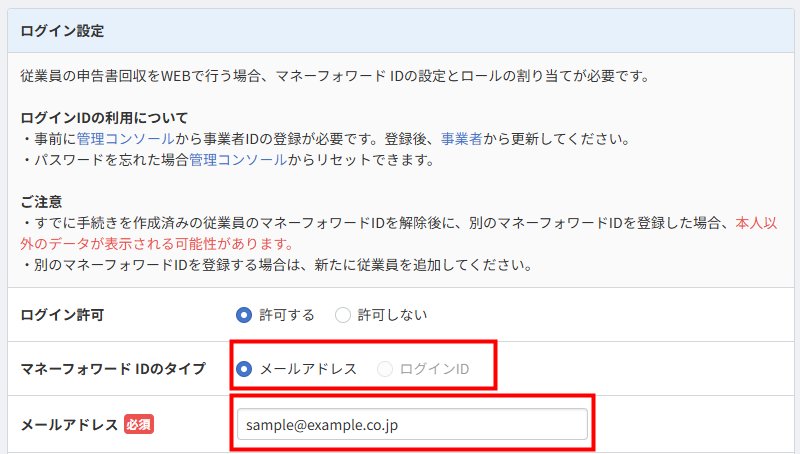
Task: Click the red 本人以外のデータ warning text
Action: pyautogui.click(x=399, y=234)
